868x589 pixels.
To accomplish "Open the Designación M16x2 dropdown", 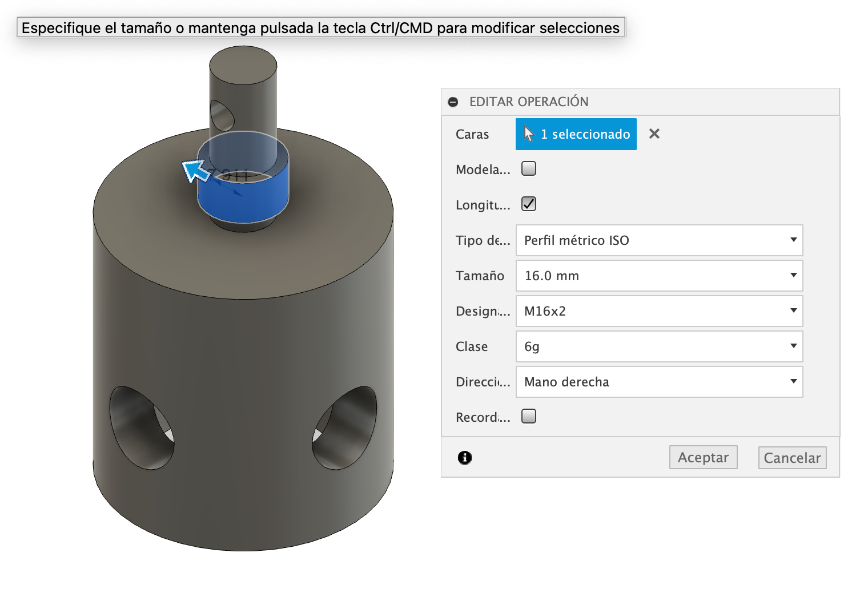I will [660, 311].
